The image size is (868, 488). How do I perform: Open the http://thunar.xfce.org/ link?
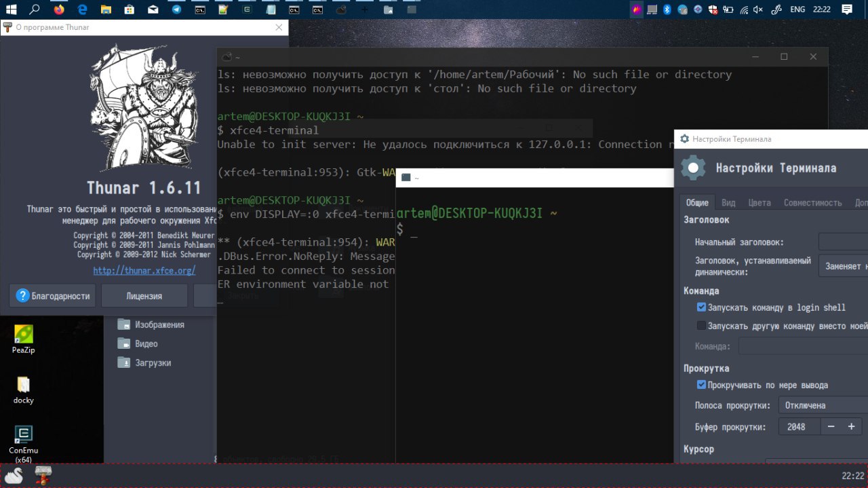(144, 270)
